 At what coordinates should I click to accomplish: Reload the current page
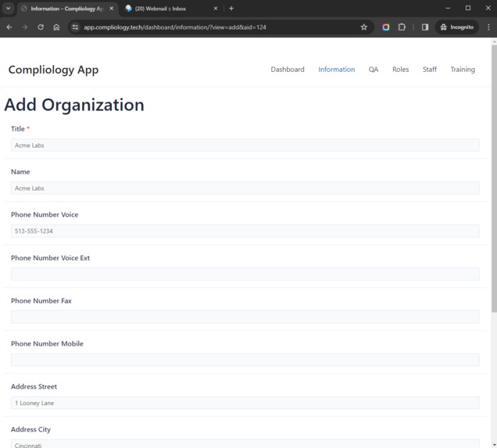[x=41, y=27]
